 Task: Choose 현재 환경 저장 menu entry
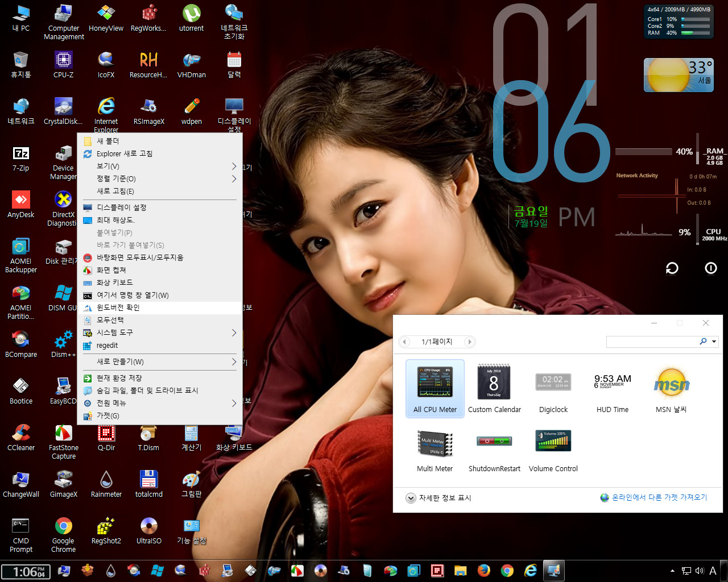click(x=159, y=378)
